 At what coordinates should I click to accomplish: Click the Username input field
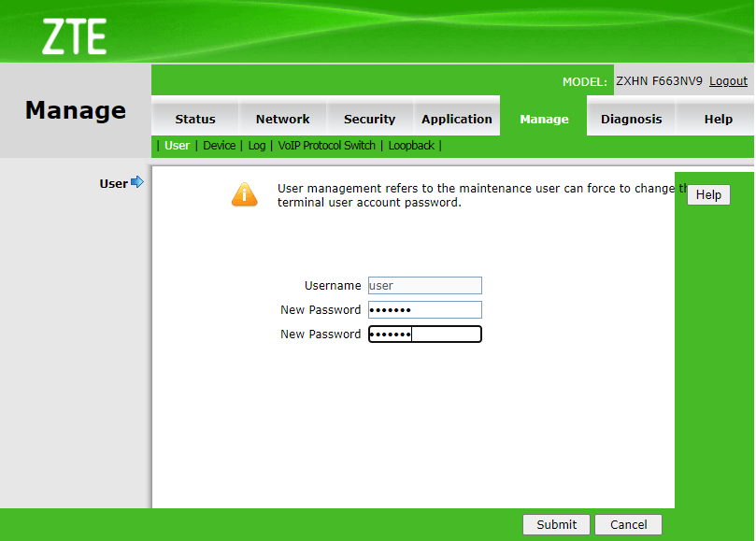[x=425, y=286]
